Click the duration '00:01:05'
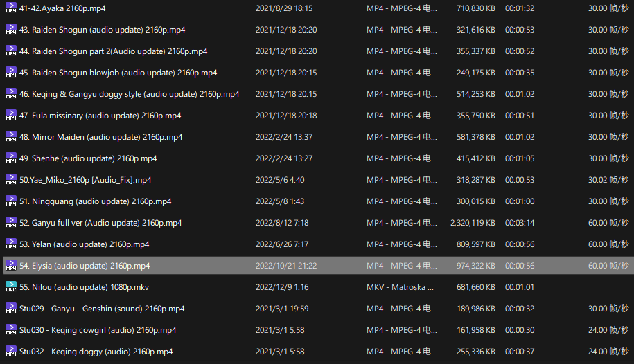Viewport: 634px width, 364px height. tap(520, 158)
